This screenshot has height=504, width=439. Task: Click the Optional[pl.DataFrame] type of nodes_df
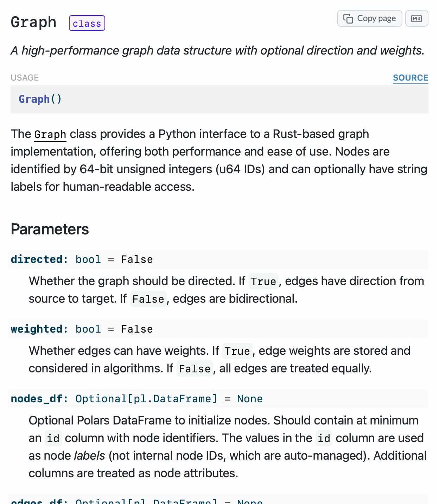point(146,399)
